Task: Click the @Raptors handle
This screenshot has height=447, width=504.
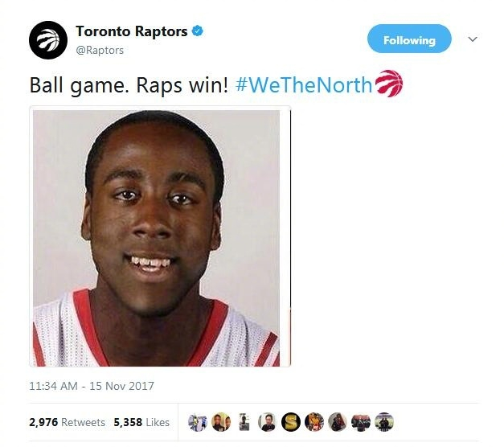Action: tap(100, 50)
